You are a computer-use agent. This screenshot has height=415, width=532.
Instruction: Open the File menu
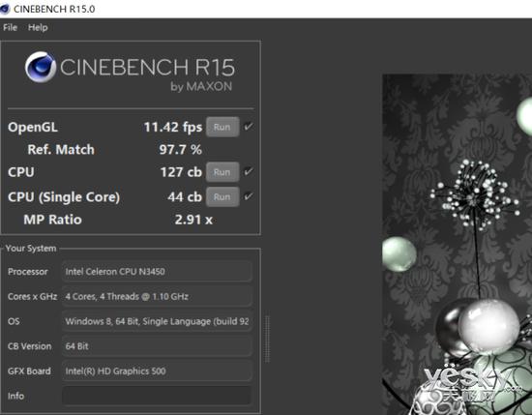click(10, 27)
